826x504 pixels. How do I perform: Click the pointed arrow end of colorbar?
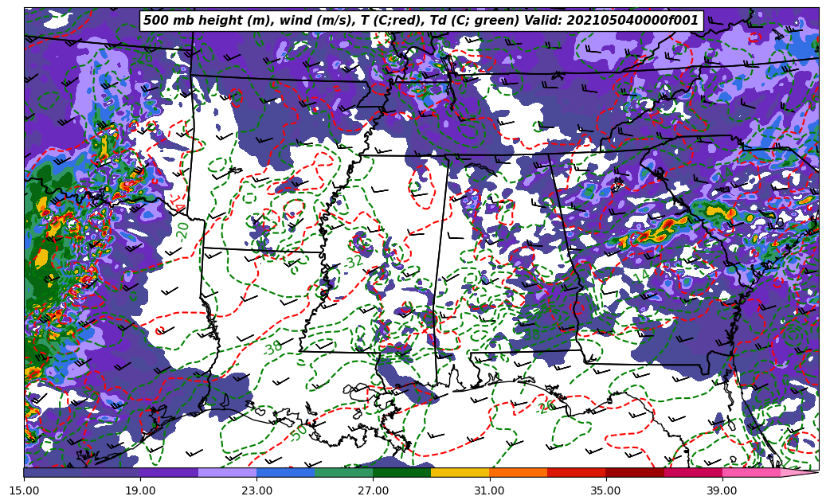(801, 472)
